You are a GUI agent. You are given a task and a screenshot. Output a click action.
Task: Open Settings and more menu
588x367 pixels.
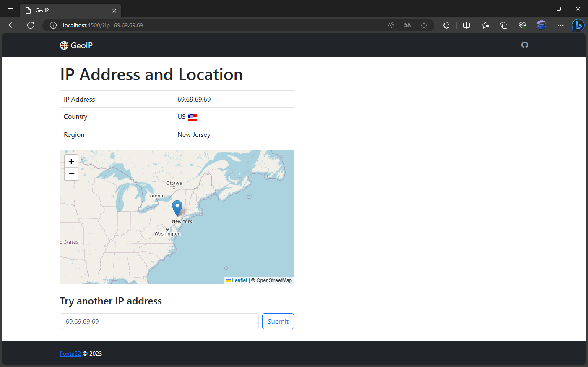(x=561, y=25)
